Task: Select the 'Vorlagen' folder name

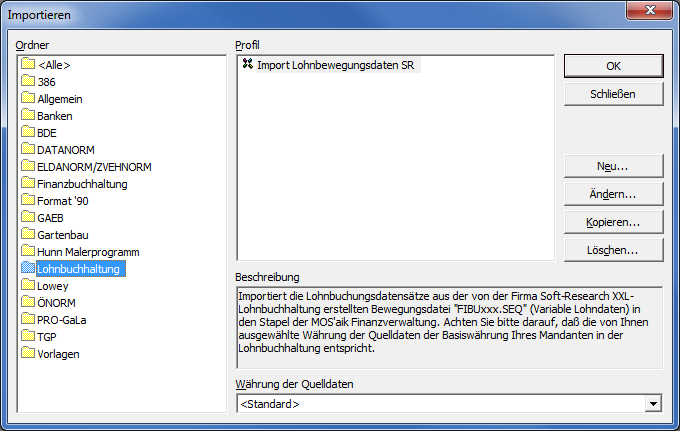Action: 58,354
